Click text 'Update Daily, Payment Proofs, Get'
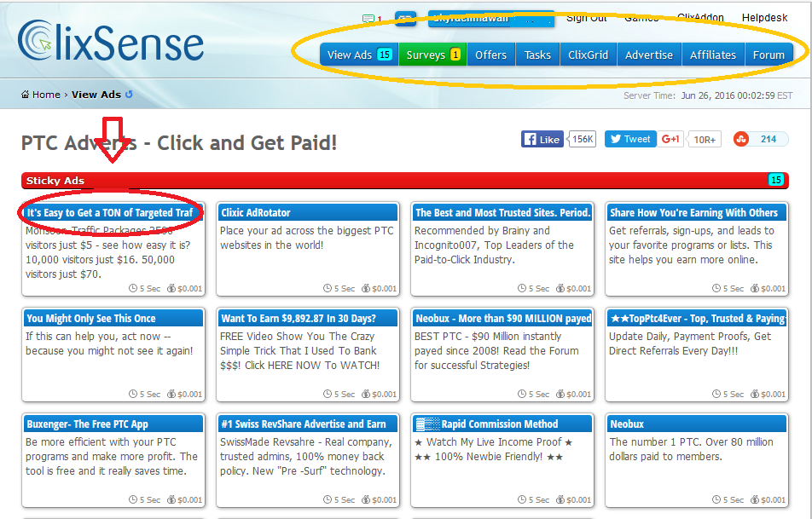The width and height of the screenshot is (812, 519). point(690,337)
